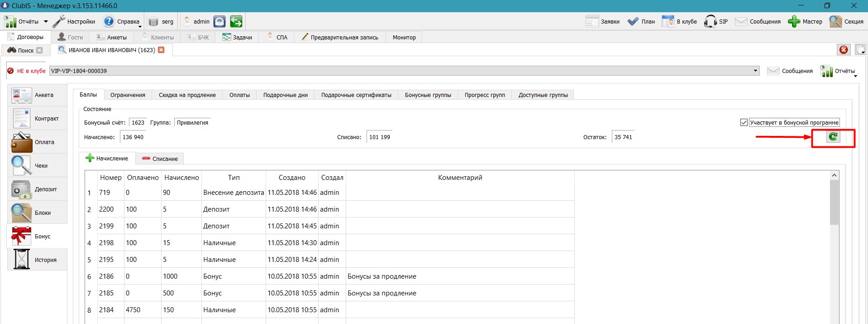Open the Оплата wallet section

[x=37, y=142]
